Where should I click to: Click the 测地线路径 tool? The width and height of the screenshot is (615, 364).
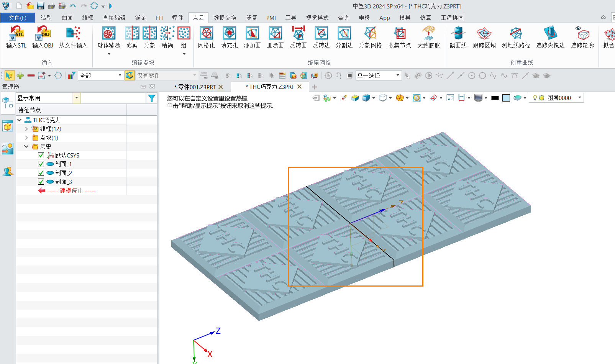[x=516, y=37]
